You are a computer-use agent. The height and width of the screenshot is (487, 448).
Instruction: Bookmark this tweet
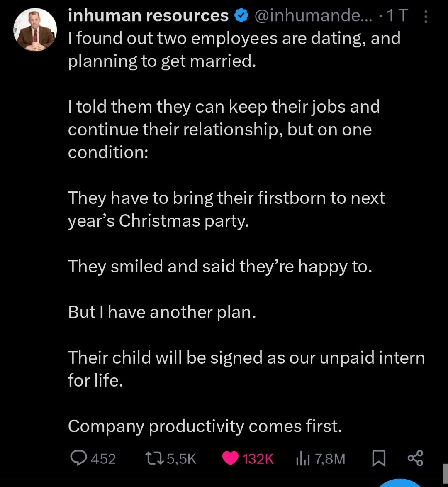click(x=378, y=458)
